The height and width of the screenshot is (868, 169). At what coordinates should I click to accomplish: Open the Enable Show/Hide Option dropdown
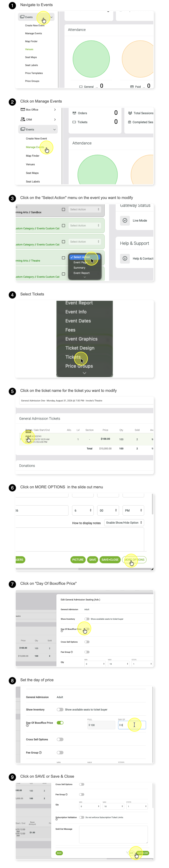124,523
